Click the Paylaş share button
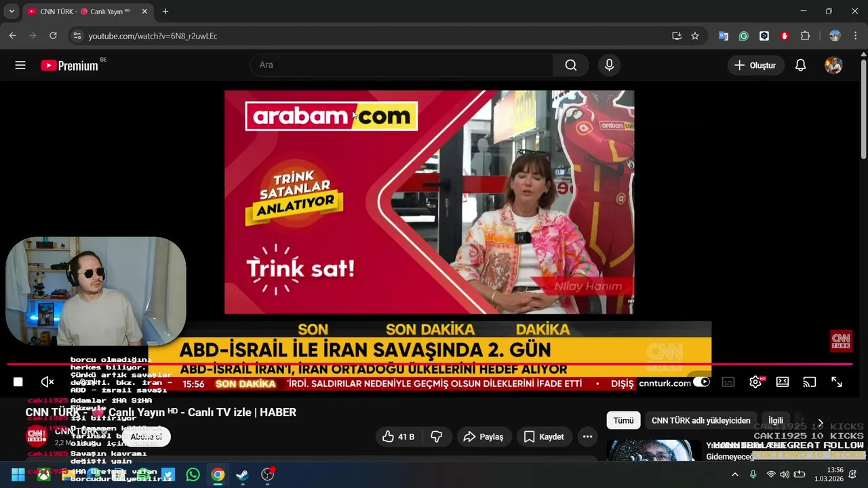Viewport: 868px width, 488px height. click(484, 437)
